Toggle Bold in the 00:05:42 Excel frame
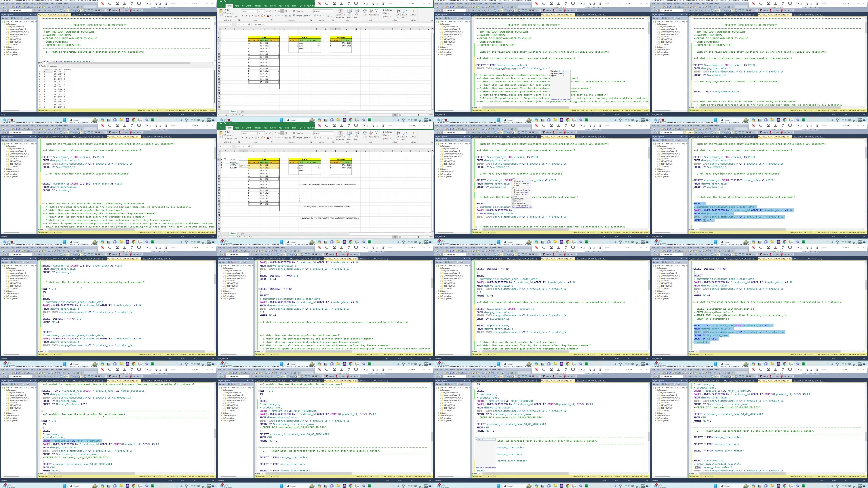This screenshot has width=868, height=488. pyautogui.click(x=243, y=15)
